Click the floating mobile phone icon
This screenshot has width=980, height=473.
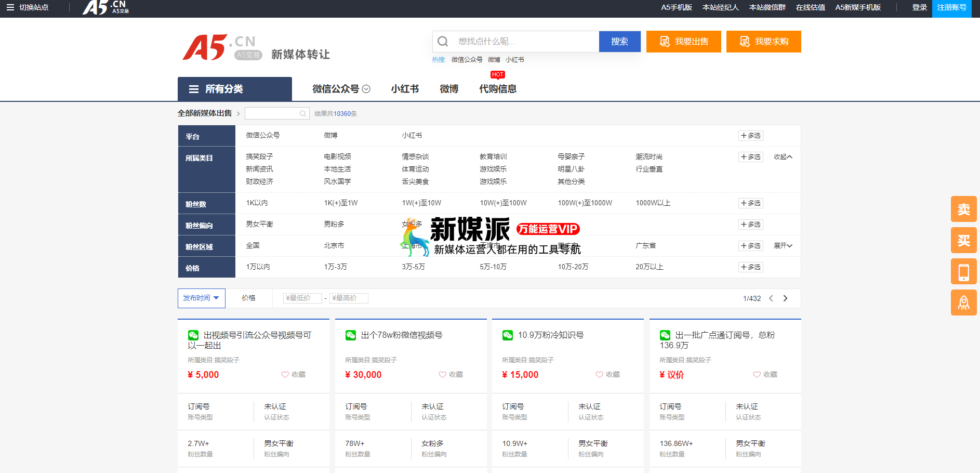pos(964,271)
